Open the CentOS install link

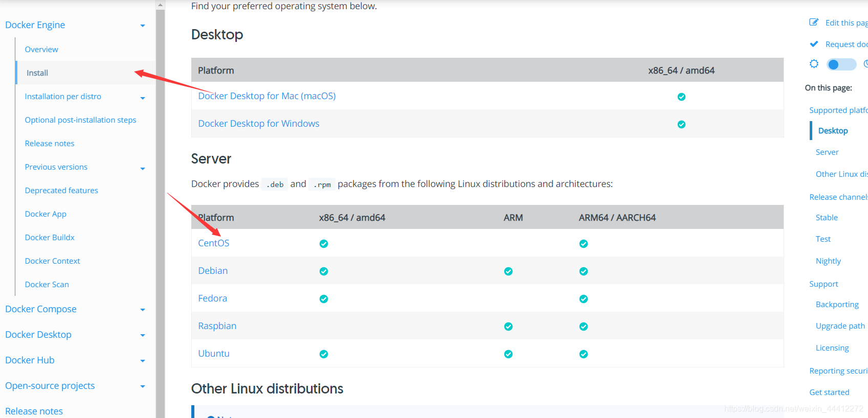[x=214, y=243]
